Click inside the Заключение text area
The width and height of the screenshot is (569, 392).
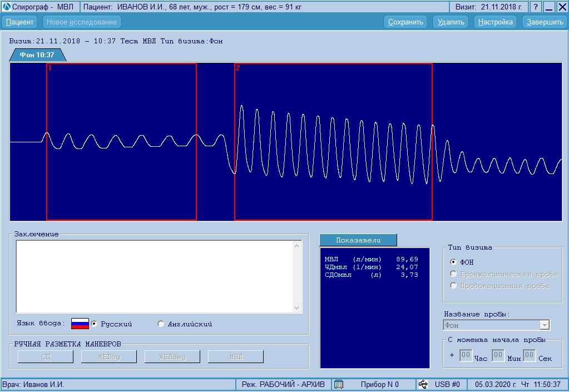(154, 276)
